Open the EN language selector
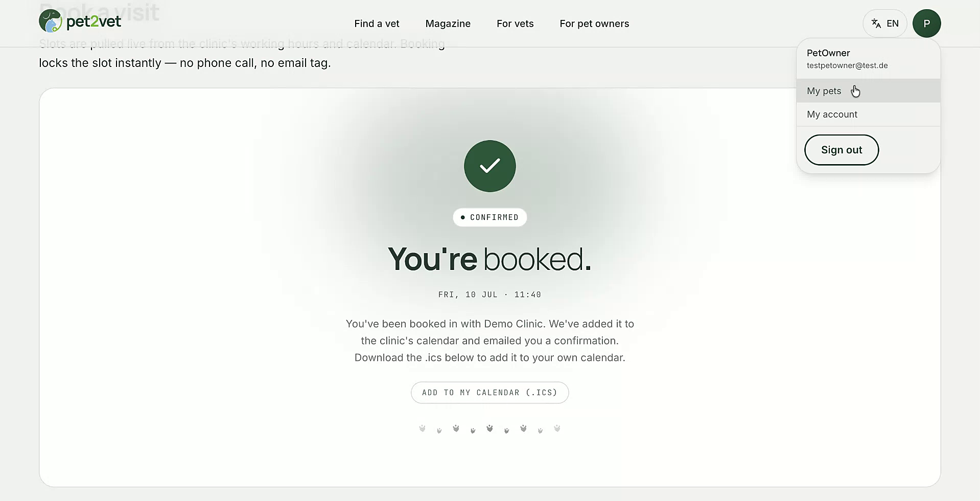This screenshot has height=501, width=980. click(884, 24)
